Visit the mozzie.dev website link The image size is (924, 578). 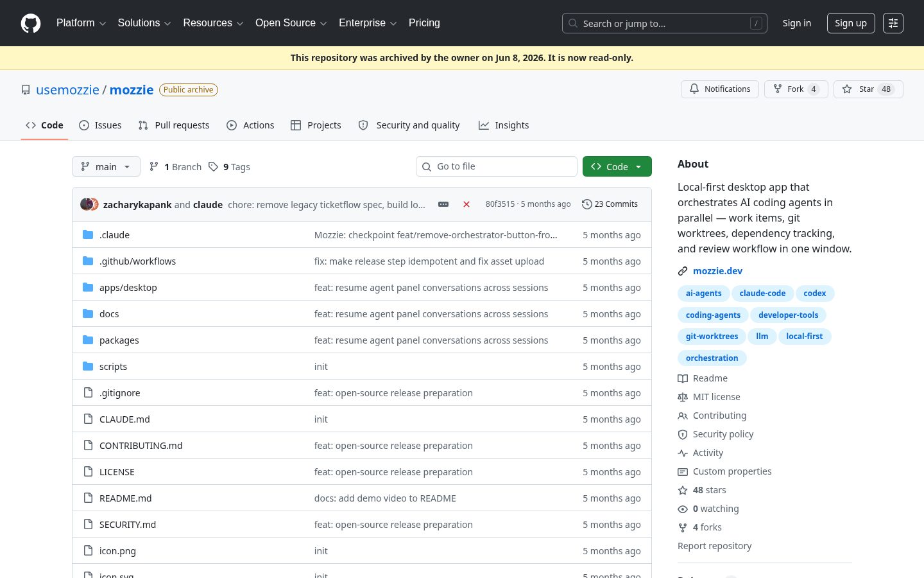[717, 271]
